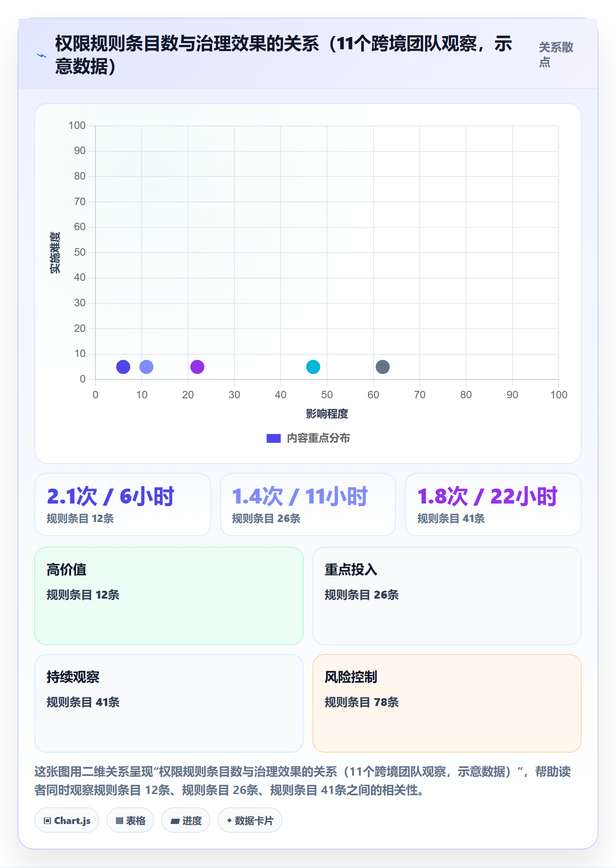Select the slate gray scatter point near 62
616x868 pixels.
pyautogui.click(x=383, y=367)
